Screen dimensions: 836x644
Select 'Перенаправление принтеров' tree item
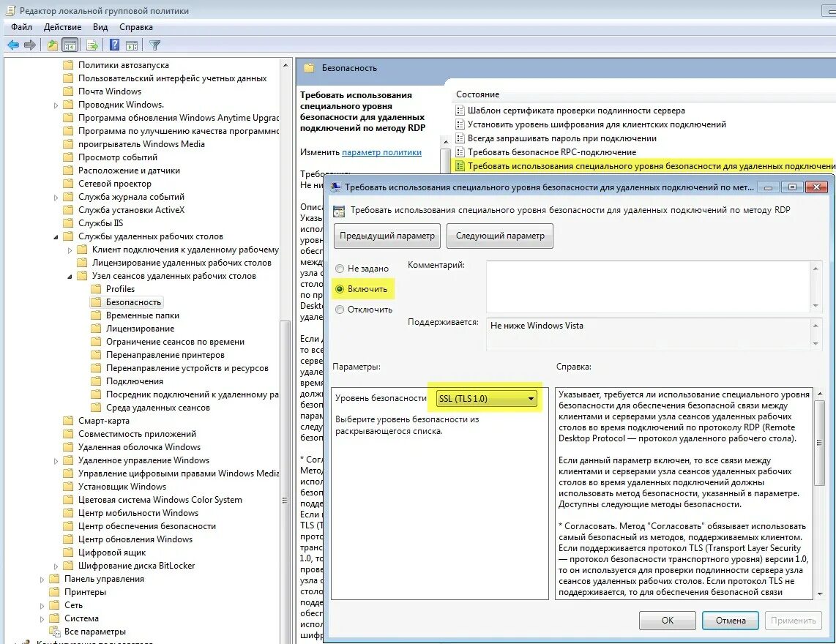tap(165, 355)
